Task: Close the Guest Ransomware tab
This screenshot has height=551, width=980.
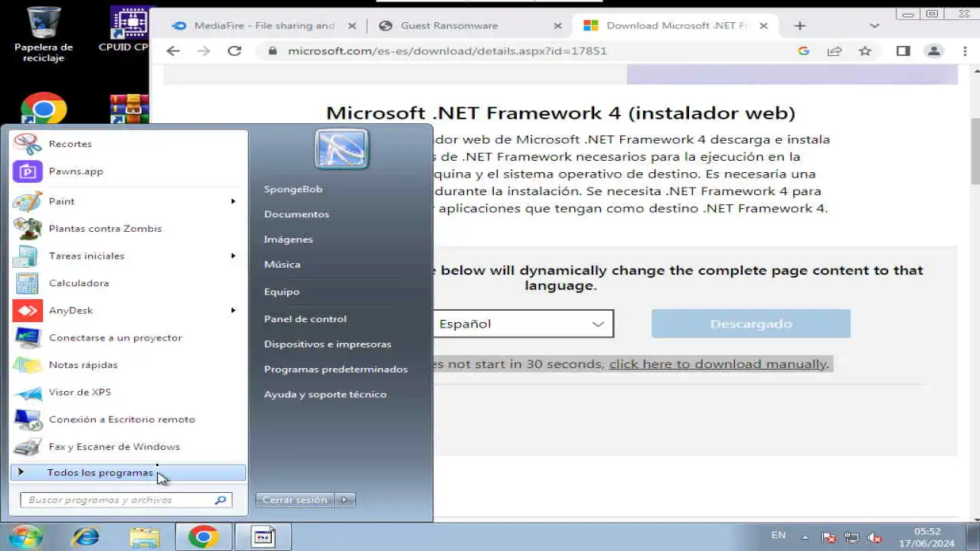Action: (558, 25)
